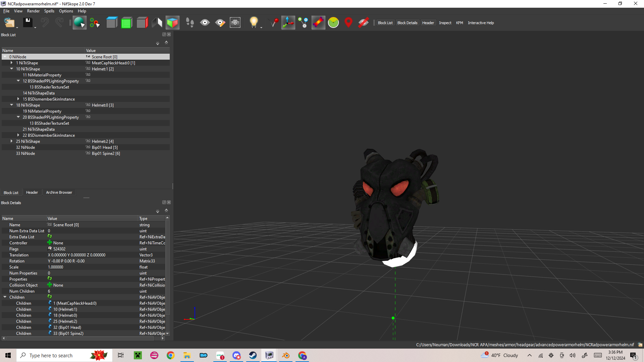Open the File menu
Screen dimensions: 644x362
point(6,11)
